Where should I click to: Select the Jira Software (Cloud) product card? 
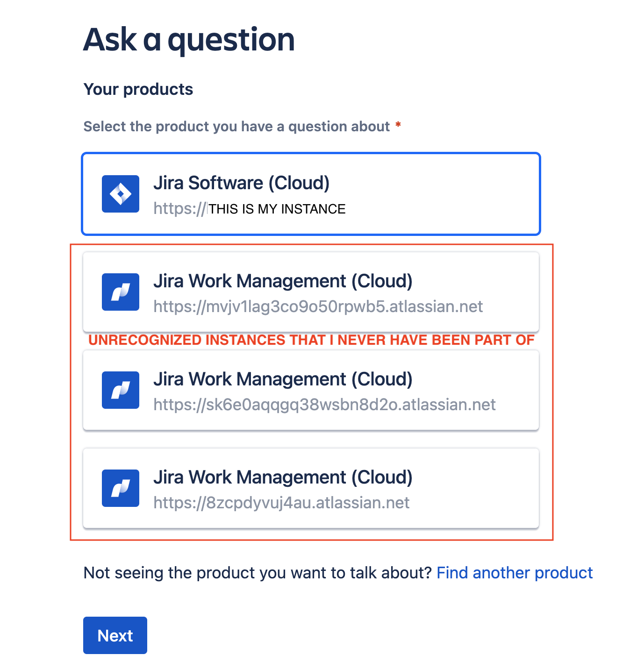[x=311, y=194]
